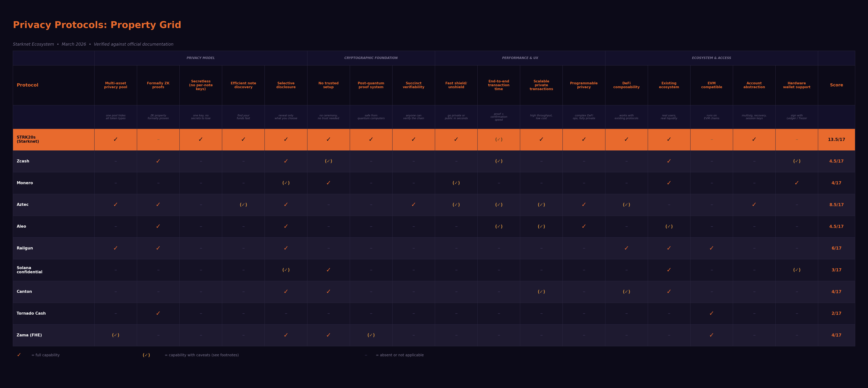Image resolution: width=868 pixels, height=388 pixels.
Task: Click Aleo's Programmable privacy checkmark
Action: pos(584,226)
